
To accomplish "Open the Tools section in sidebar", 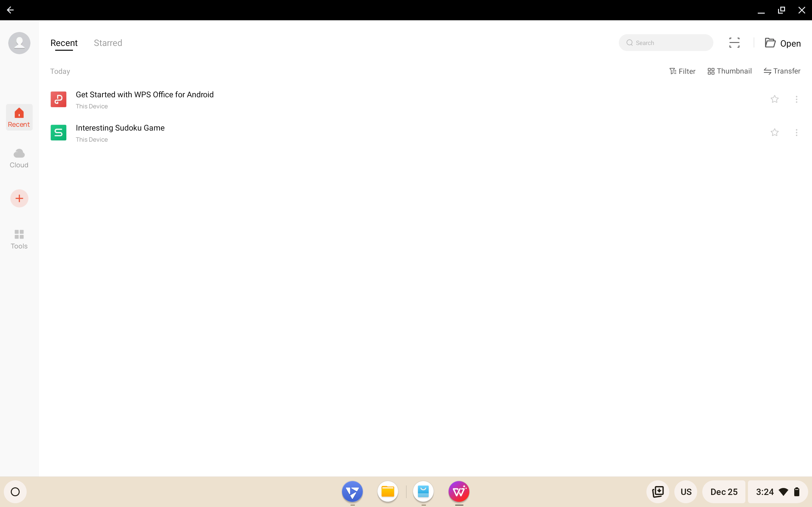I will (x=19, y=239).
